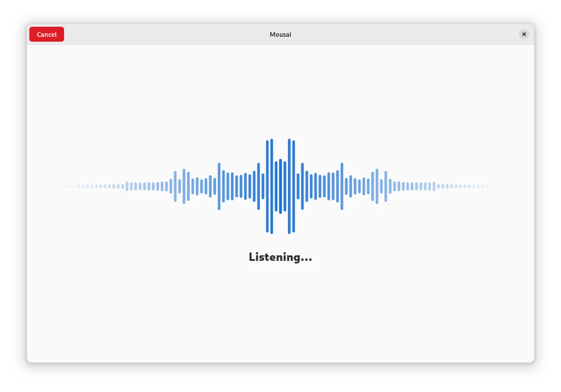Click the leftmost tall dark-blue waveform bar
Screen dimensions: 561x392
point(267,186)
